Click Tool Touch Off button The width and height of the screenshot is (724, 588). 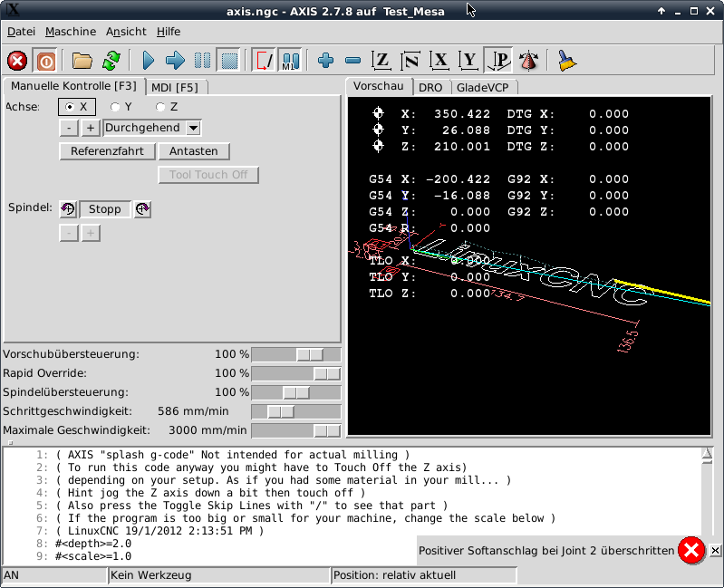208,175
